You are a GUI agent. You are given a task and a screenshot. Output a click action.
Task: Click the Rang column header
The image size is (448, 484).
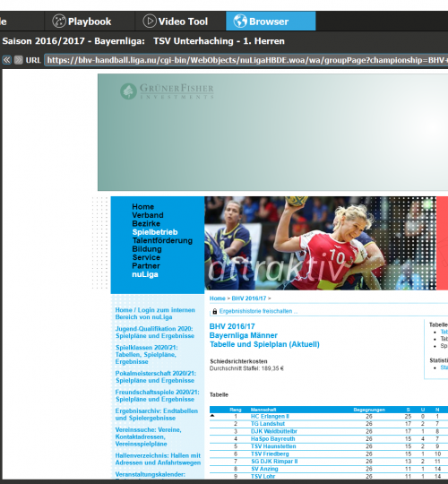(x=236, y=410)
